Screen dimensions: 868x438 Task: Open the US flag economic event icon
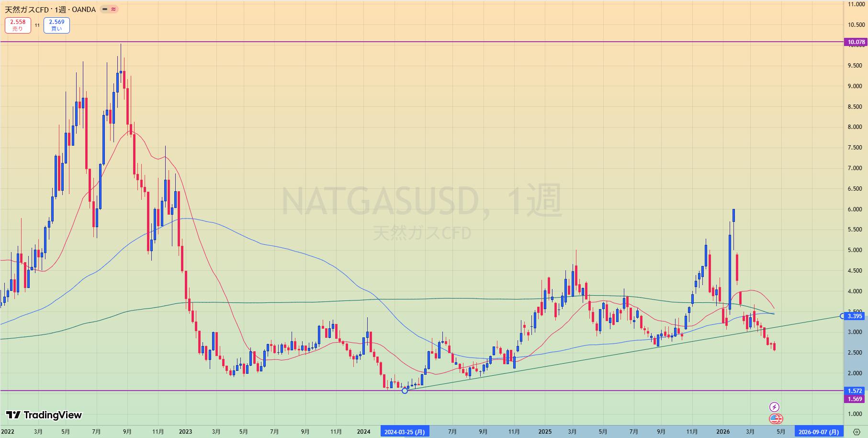[x=775, y=419]
